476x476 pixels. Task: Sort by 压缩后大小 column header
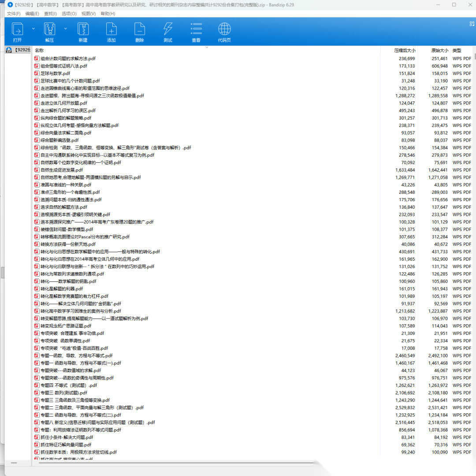click(x=404, y=51)
